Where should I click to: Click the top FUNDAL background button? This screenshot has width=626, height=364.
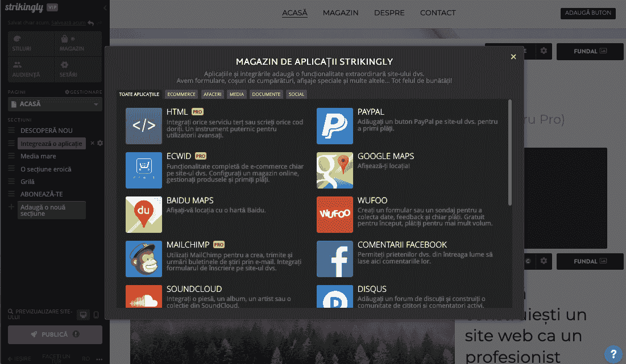click(590, 52)
